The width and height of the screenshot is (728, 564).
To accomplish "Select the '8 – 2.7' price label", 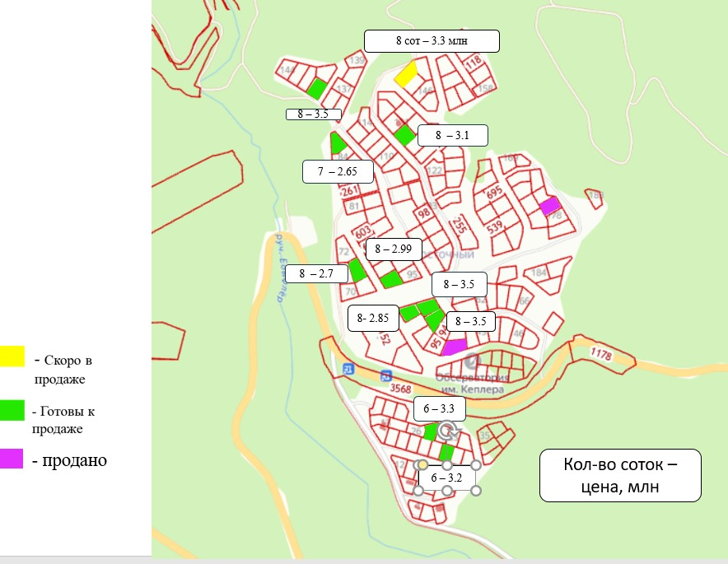I will click(318, 273).
